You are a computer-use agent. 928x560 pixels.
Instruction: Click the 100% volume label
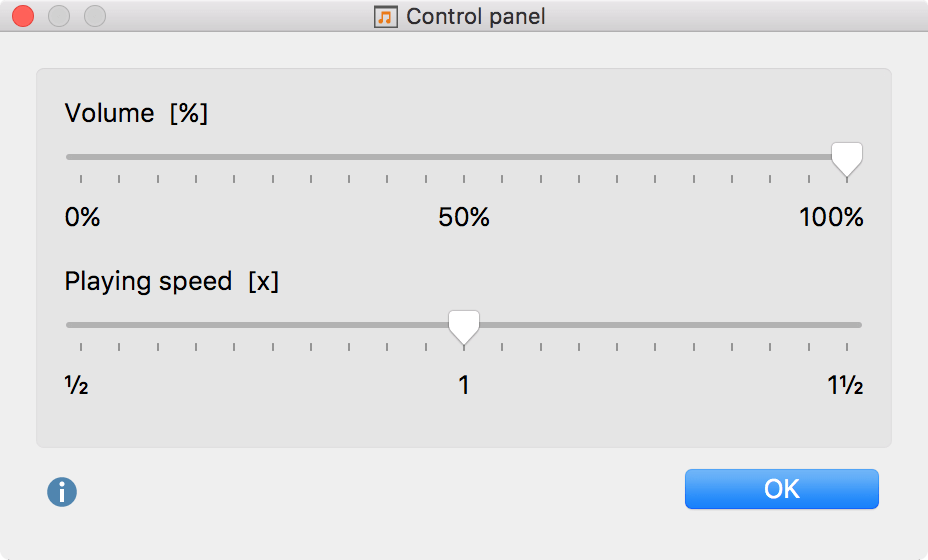click(x=831, y=217)
